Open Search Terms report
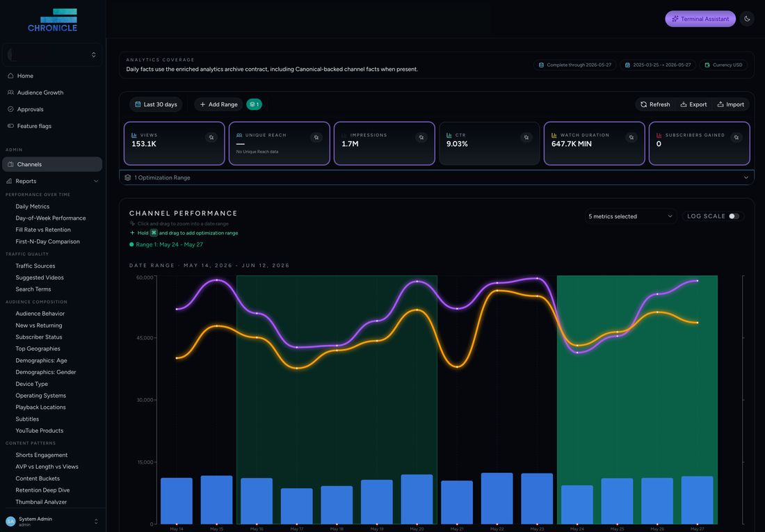 coord(33,289)
